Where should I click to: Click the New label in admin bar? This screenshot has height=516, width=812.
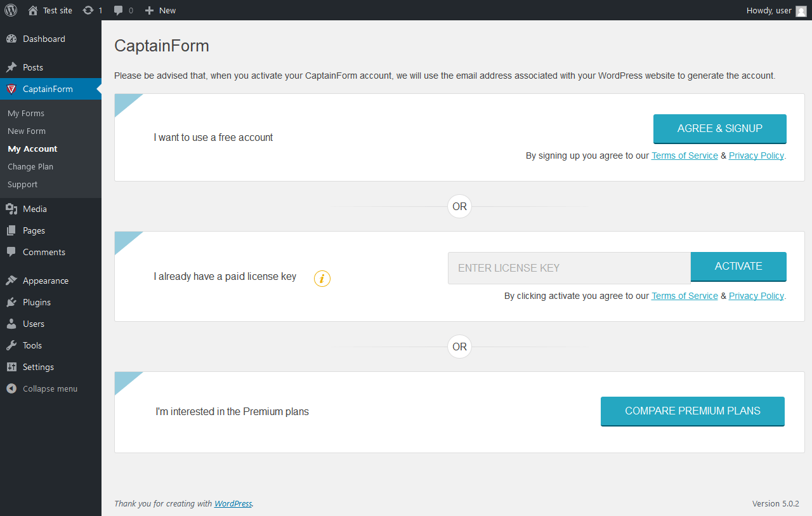[167, 10]
